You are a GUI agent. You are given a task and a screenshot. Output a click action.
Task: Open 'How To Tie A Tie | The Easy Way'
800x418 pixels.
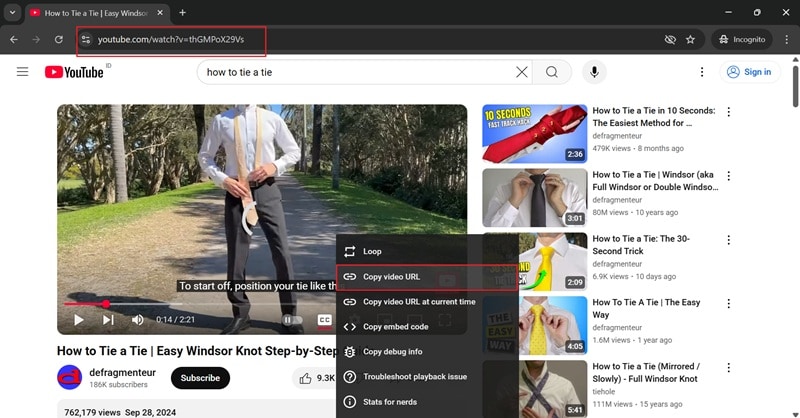(x=646, y=308)
